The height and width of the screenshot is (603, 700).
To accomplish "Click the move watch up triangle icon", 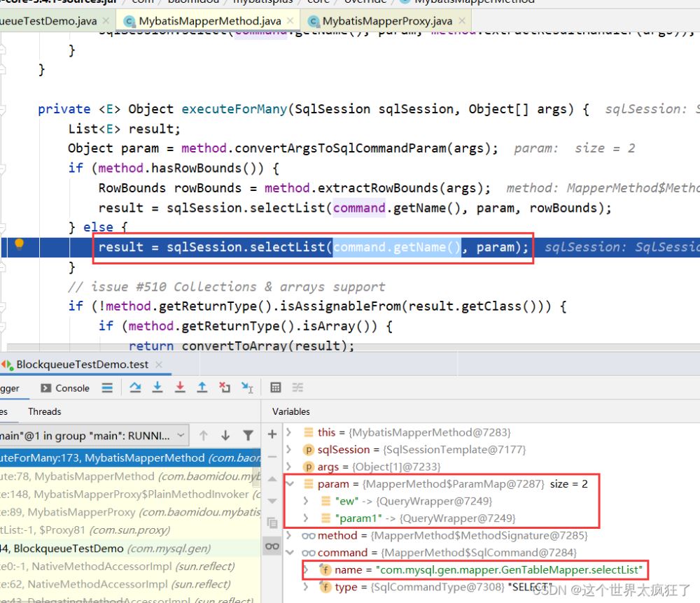I will pos(272,479).
